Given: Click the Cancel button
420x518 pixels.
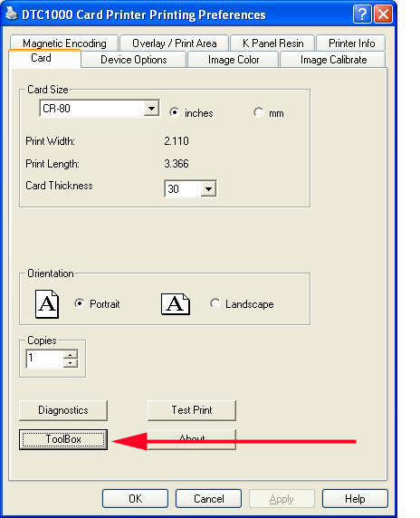Looking at the screenshot, I should [208, 498].
